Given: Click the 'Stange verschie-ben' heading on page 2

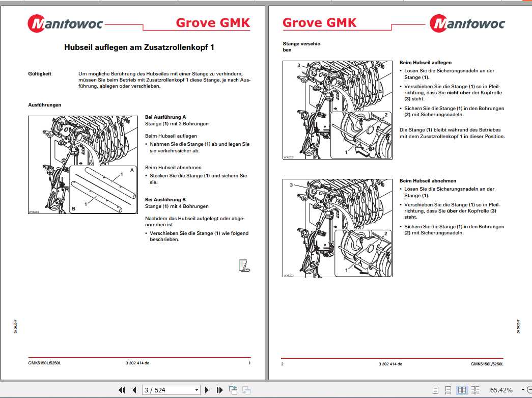Looking at the screenshot, I should coord(302,47).
